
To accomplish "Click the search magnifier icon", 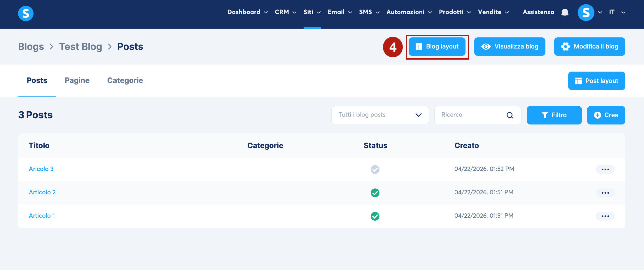I will coord(510,115).
